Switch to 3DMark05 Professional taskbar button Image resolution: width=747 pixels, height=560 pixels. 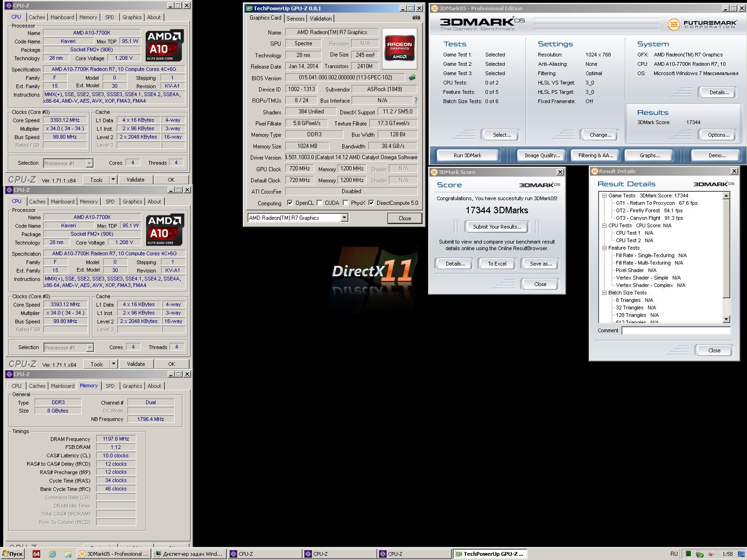(114, 554)
